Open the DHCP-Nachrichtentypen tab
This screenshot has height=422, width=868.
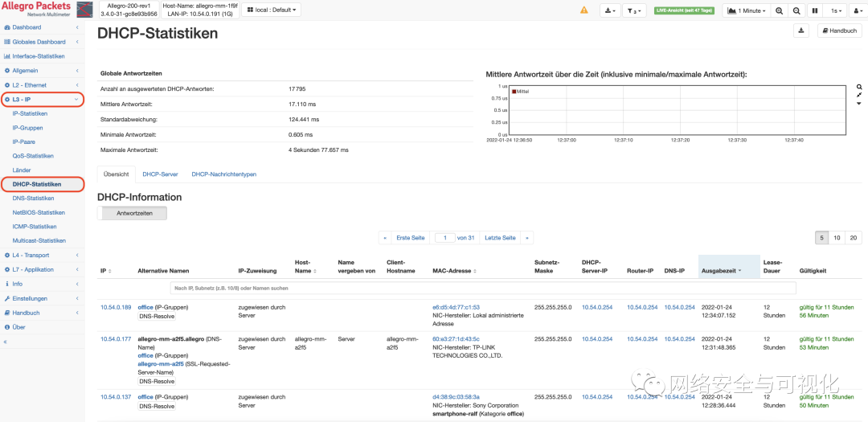[223, 174]
